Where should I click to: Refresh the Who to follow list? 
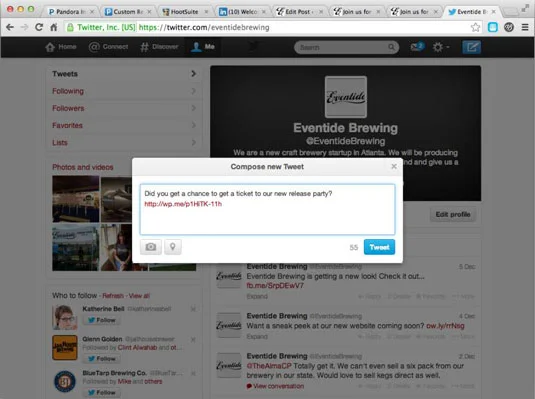click(113, 296)
